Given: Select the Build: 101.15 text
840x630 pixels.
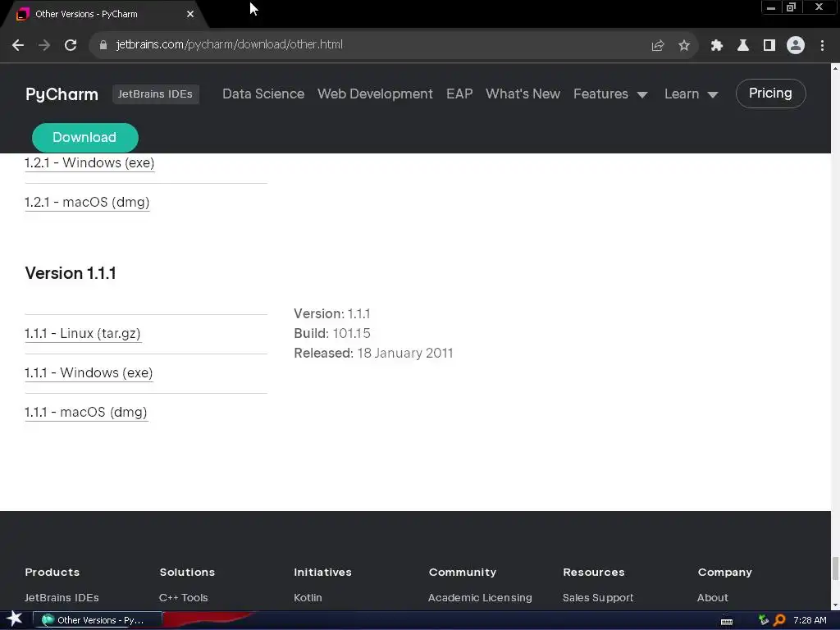Looking at the screenshot, I should click(332, 333).
